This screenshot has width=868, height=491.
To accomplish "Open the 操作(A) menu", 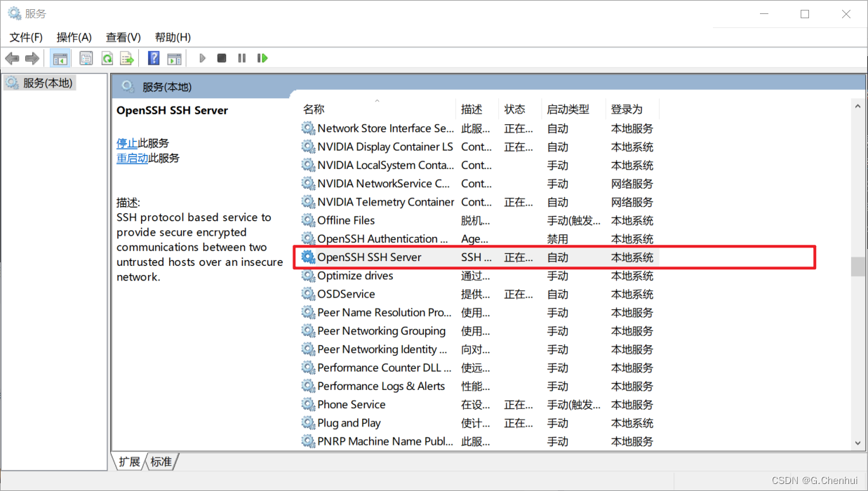I will 74,37.
